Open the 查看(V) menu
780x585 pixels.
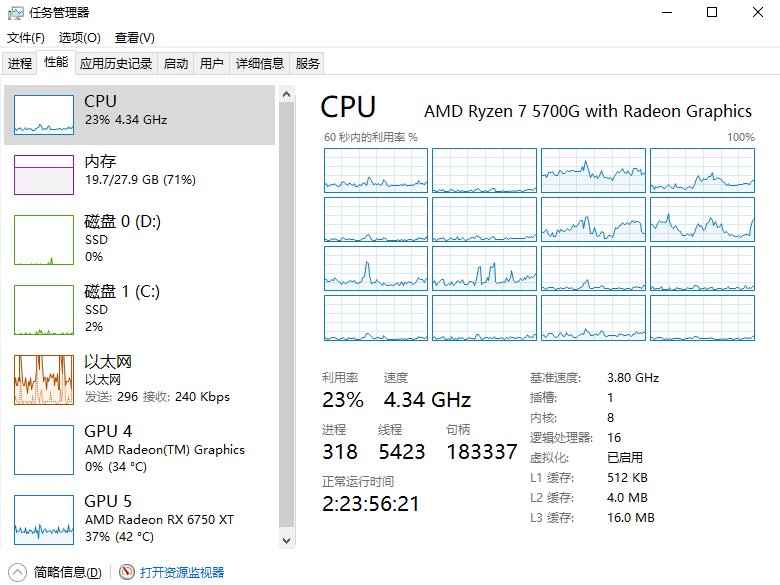coord(134,38)
